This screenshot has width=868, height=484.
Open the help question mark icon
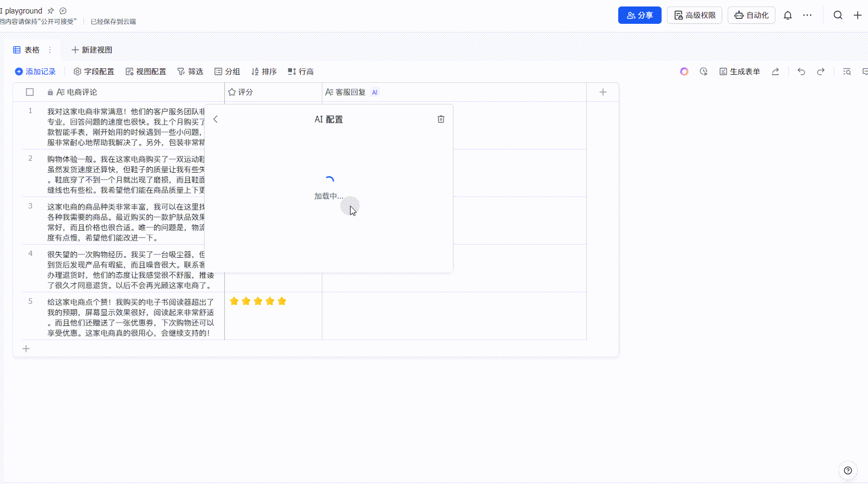848,470
